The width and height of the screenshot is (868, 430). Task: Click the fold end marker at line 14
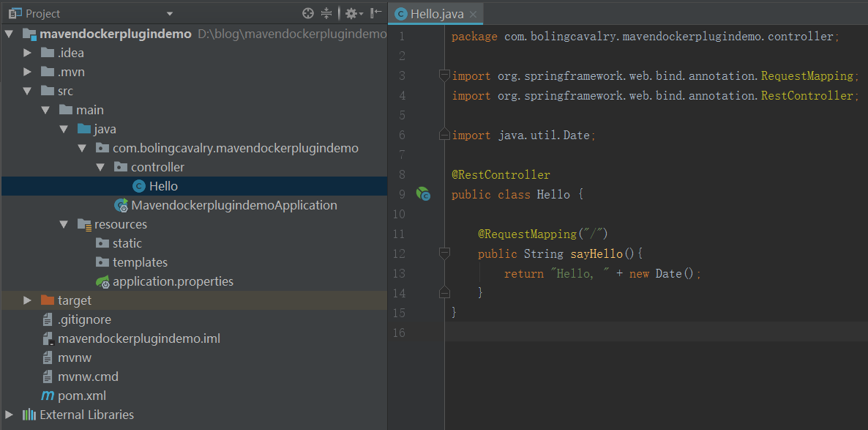[444, 292]
